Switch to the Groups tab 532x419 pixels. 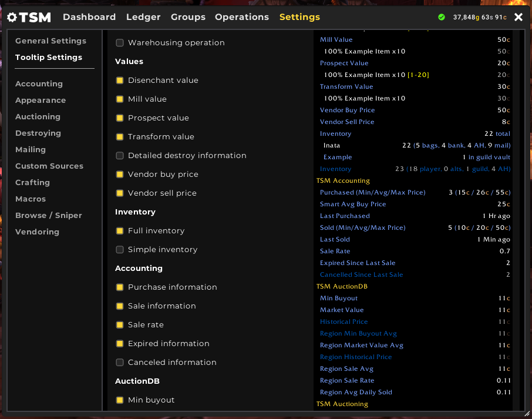pos(188,17)
